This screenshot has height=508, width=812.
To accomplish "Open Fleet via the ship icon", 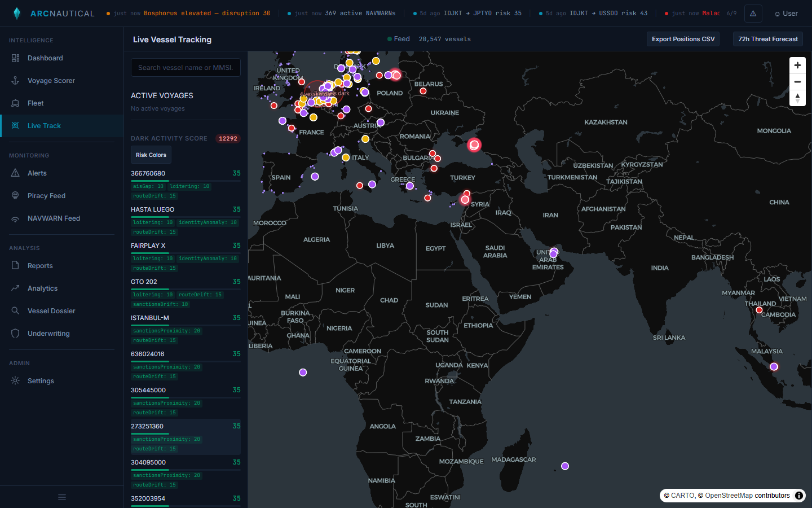I will 15,103.
